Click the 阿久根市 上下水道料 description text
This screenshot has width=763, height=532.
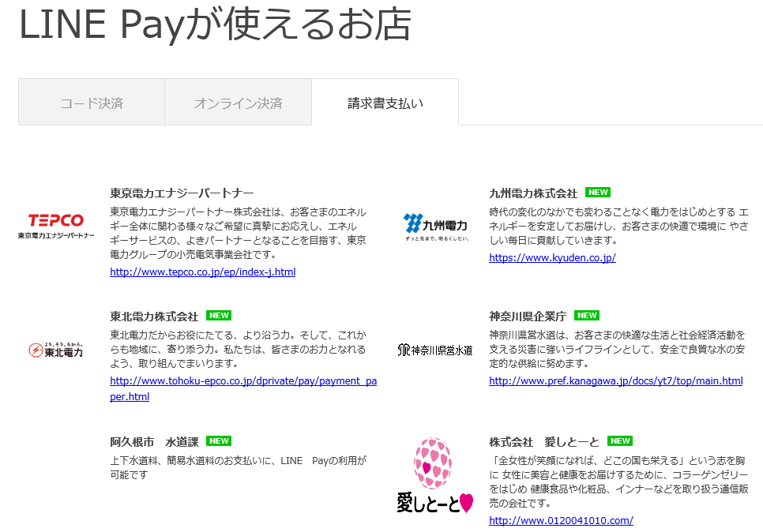(239, 467)
